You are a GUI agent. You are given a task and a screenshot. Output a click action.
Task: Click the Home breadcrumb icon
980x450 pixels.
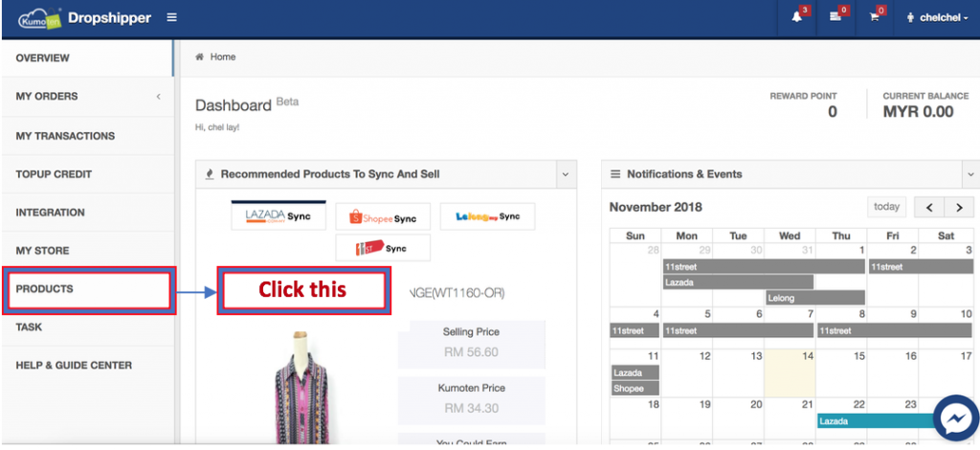200,56
